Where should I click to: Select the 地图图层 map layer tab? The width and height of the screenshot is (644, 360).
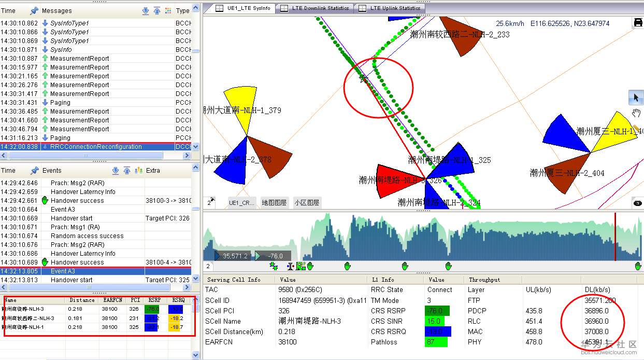point(274,203)
